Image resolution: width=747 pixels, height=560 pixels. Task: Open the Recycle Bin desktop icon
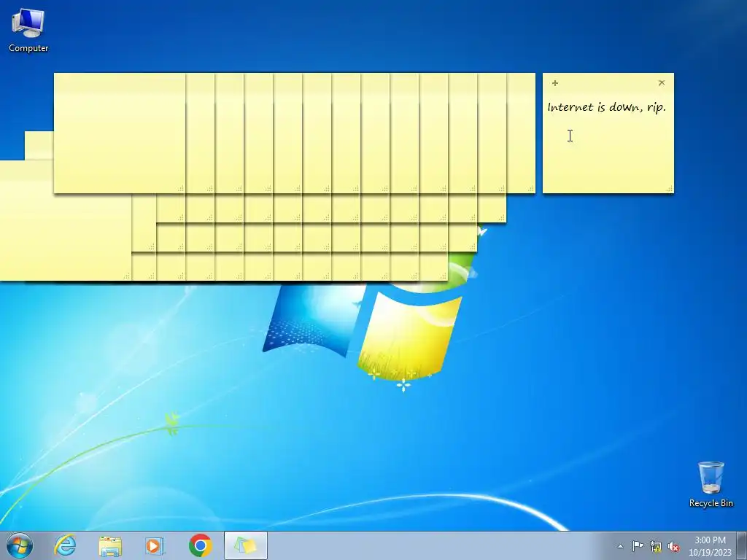711,483
